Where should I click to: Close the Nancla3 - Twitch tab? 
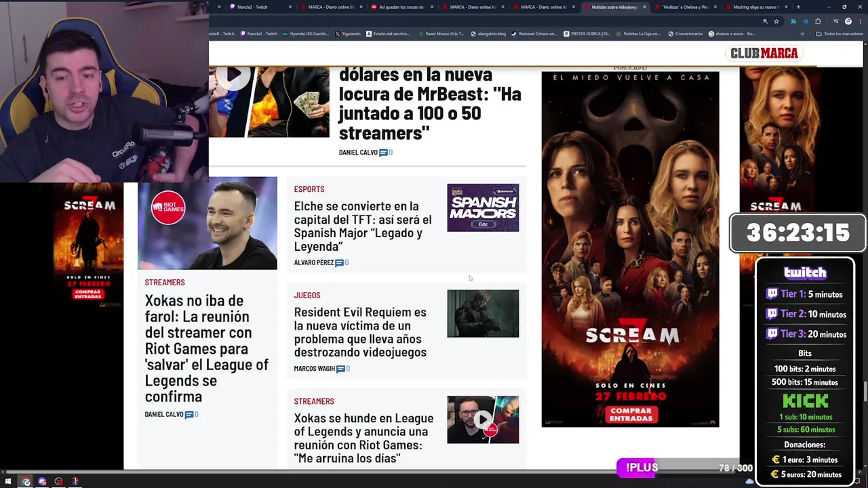(x=290, y=7)
